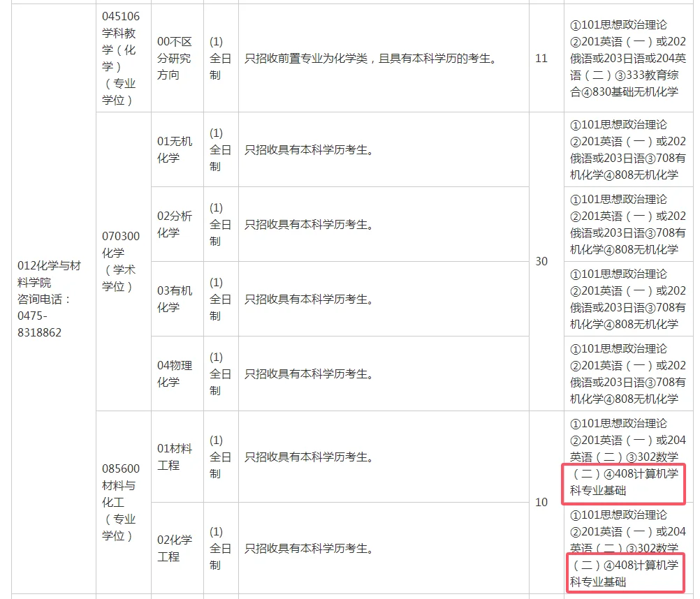This screenshot has height=599, width=700.
Task: Select a 全日制 study-mode cell for 01无机化学
Action: point(221,149)
